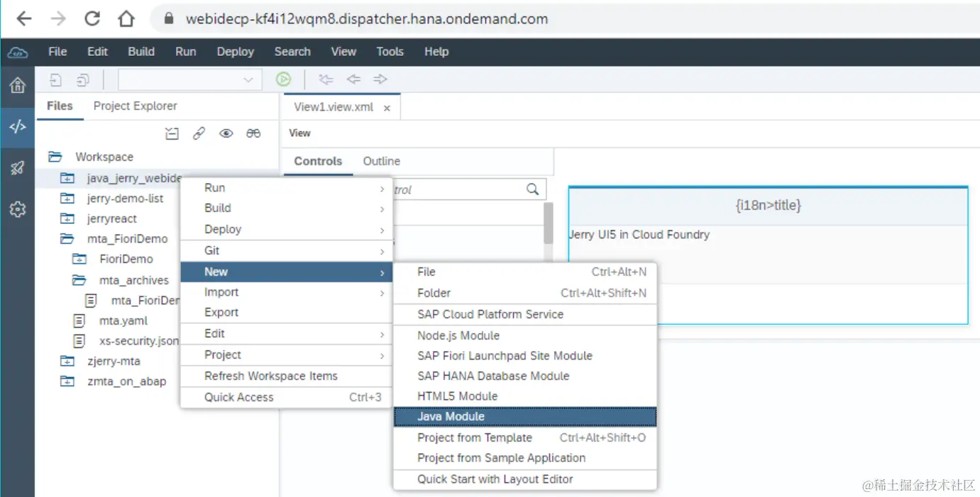
Task: Click the controls search input field
Action: pyautogui.click(x=458, y=189)
